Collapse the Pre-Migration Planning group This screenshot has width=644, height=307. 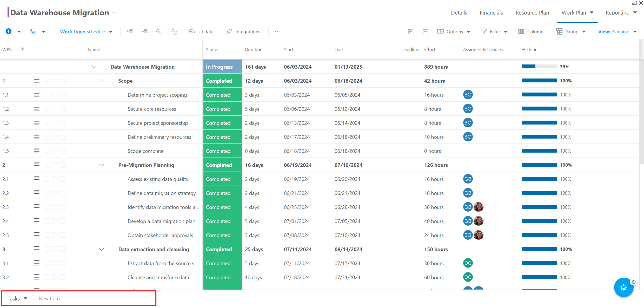(102, 165)
